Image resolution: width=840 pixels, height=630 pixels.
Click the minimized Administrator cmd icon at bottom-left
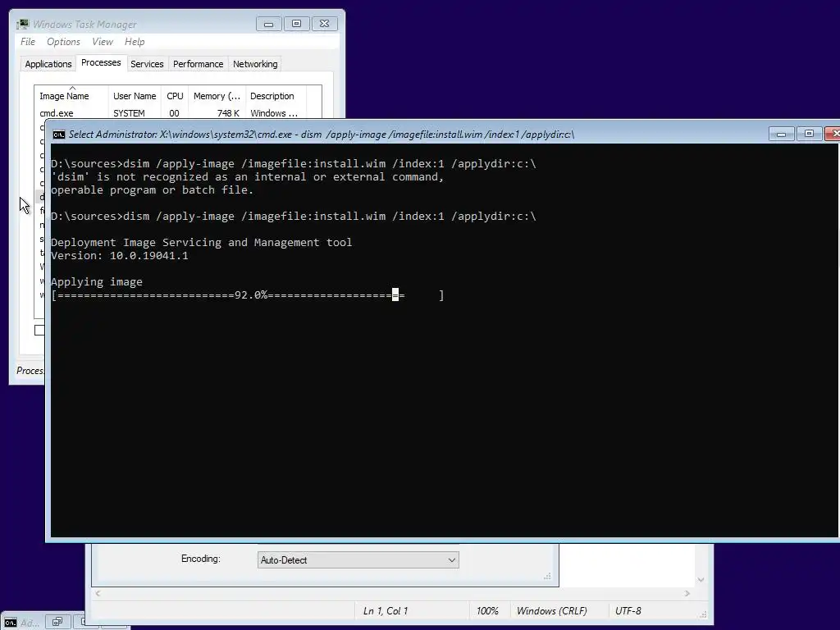[10, 623]
